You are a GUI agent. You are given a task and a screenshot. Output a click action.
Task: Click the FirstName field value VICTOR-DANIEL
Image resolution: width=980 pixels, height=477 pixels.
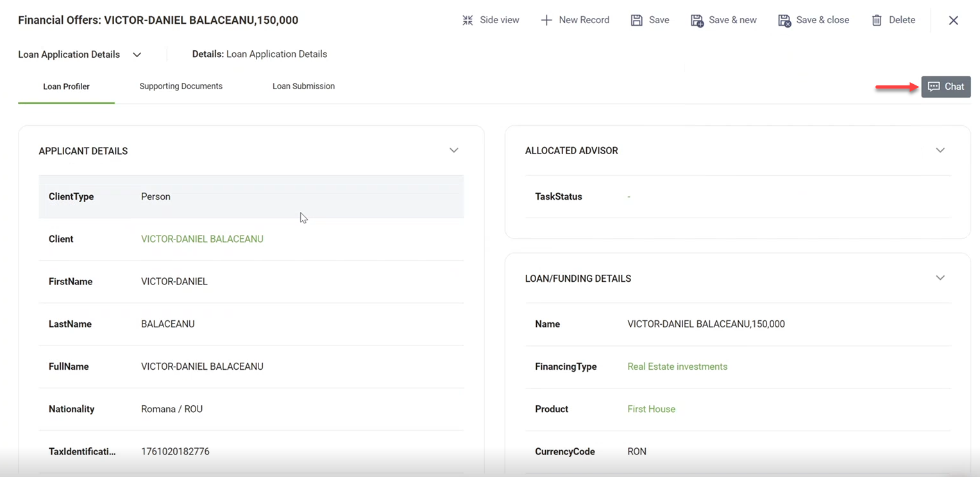174,281
